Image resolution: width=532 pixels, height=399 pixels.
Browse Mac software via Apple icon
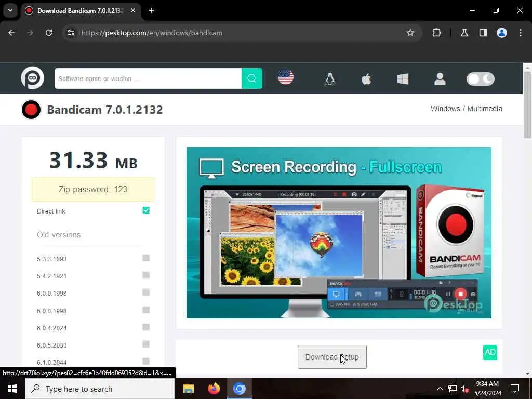[x=366, y=79]
